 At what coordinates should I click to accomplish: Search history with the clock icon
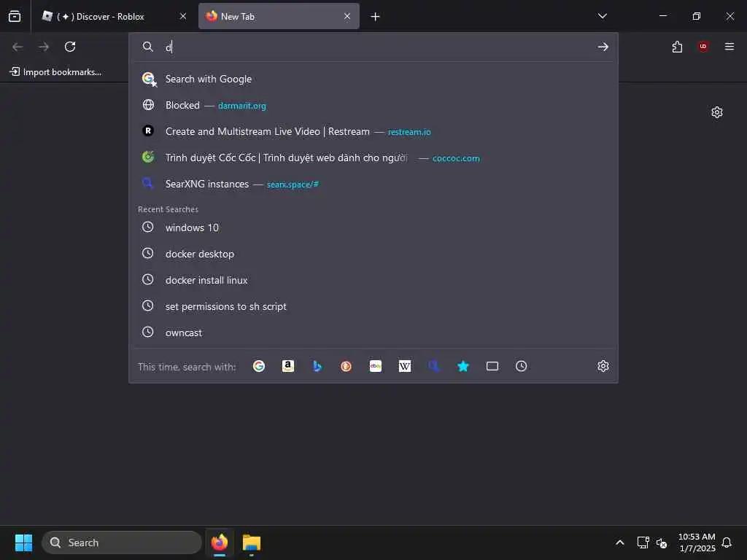point(521,366)
